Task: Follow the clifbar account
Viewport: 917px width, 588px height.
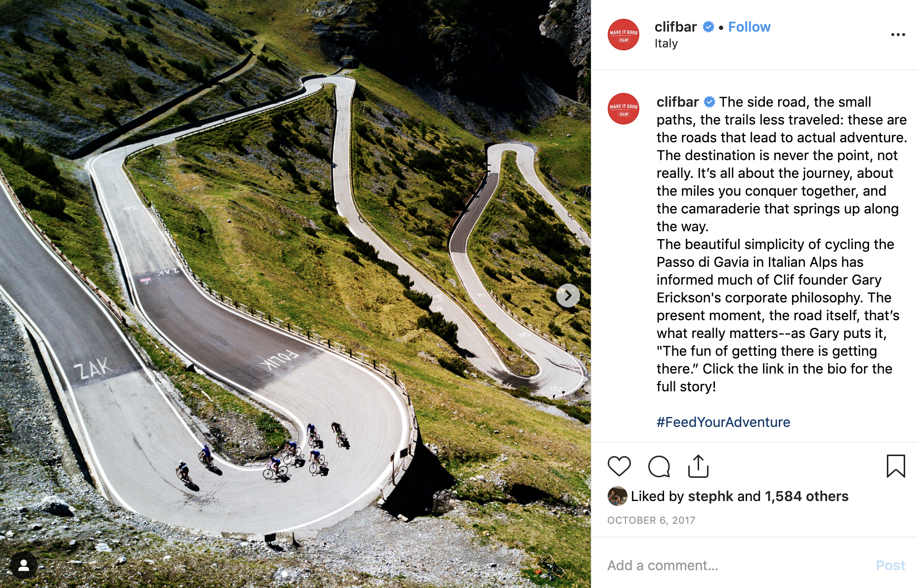Action: 749,27
